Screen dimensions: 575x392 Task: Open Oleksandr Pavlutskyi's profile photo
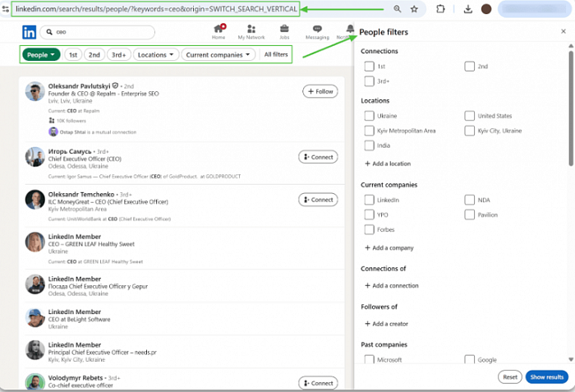35,91
